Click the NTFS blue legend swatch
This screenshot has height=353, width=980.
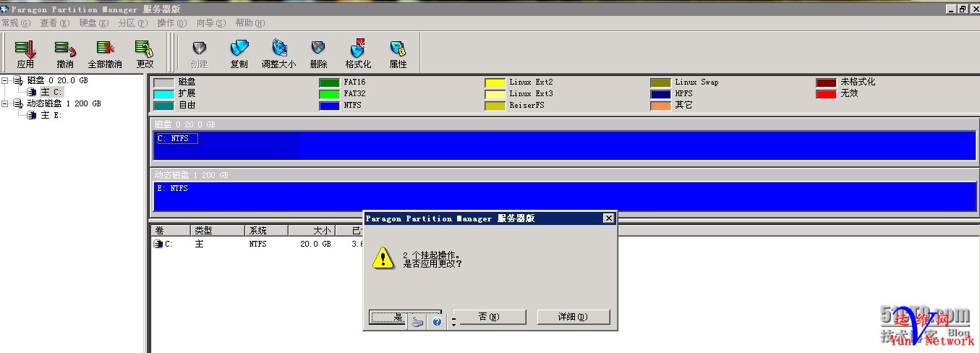coord(329,106)
